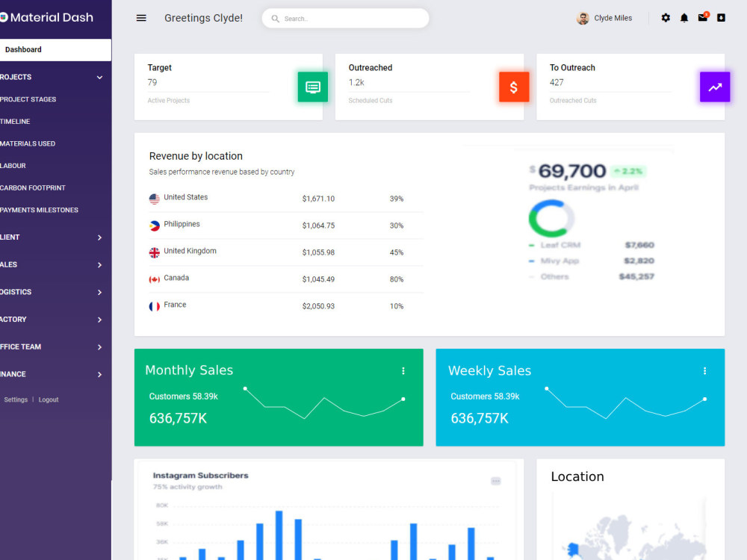Open the settings gear icon in header
Image resolution: width=747 pixels, height=560 pixels.
[666, 18]
